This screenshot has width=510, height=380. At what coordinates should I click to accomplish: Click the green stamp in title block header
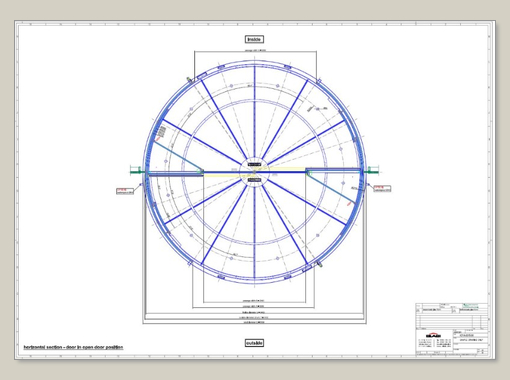click(470, 305)
